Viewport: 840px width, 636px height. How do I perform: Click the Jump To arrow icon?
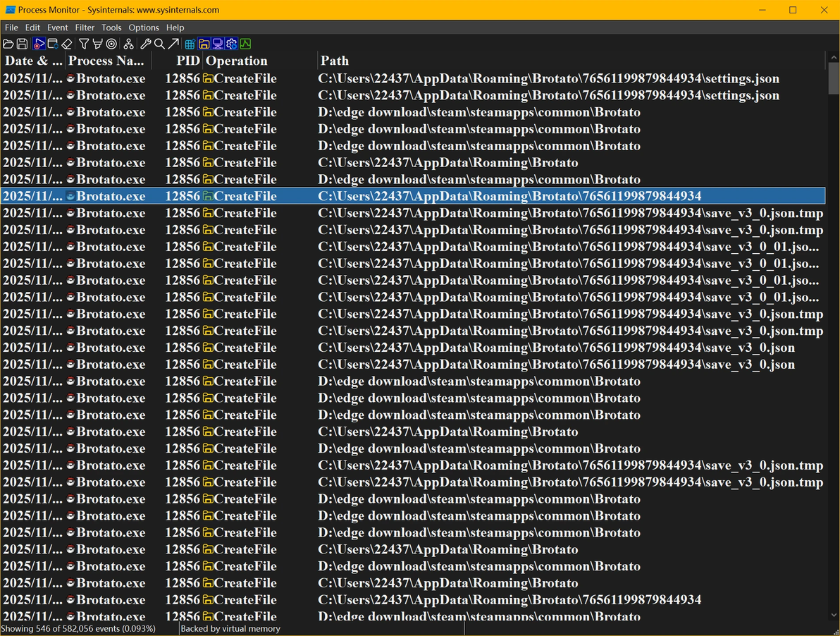173,44
